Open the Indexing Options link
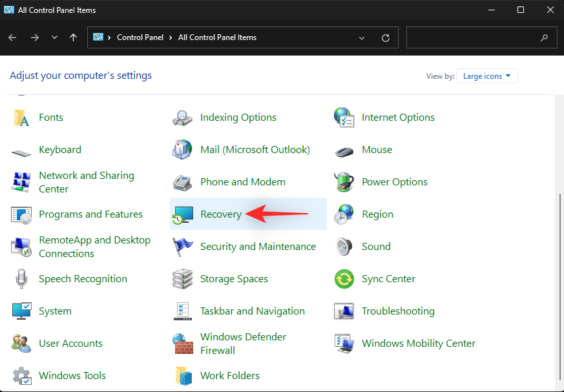564x392 pixels. [238, 118]
